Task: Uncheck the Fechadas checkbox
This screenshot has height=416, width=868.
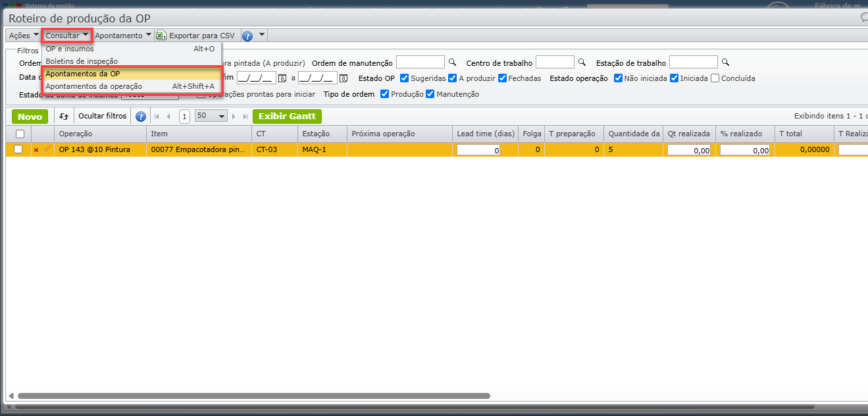Action: click(x=502, y=78)
